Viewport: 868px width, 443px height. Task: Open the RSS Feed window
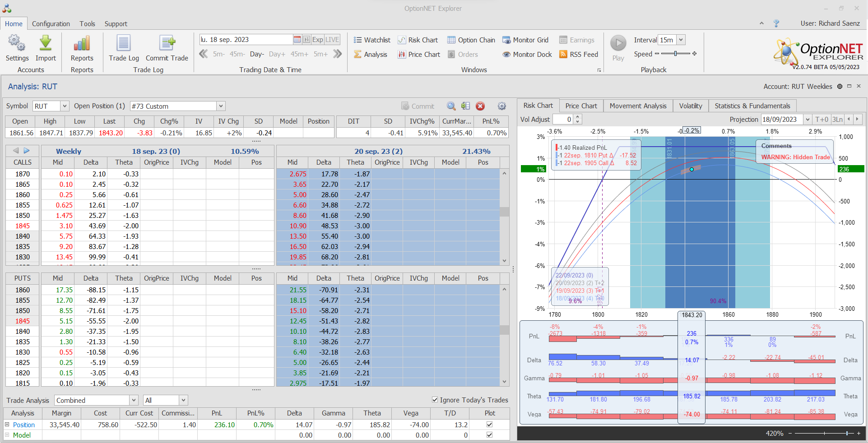[579, 54]
